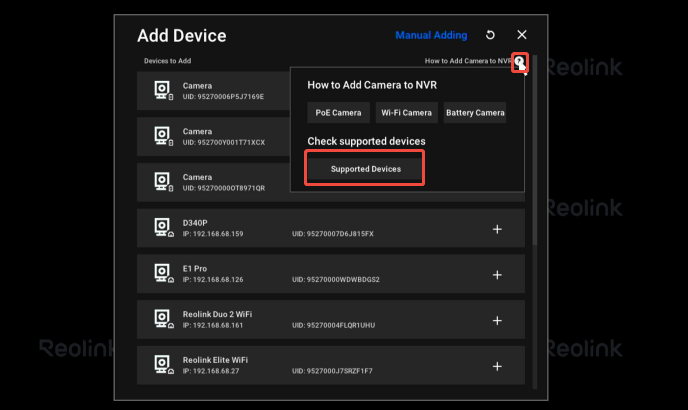Click UID 95270000WDWBDGS2 text

click(x=336, y=280)
